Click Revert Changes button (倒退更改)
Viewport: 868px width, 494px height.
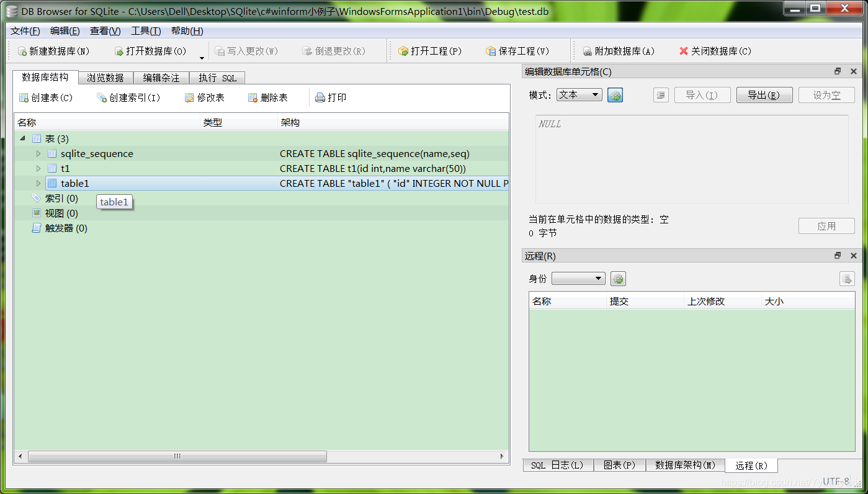point(334,52)
